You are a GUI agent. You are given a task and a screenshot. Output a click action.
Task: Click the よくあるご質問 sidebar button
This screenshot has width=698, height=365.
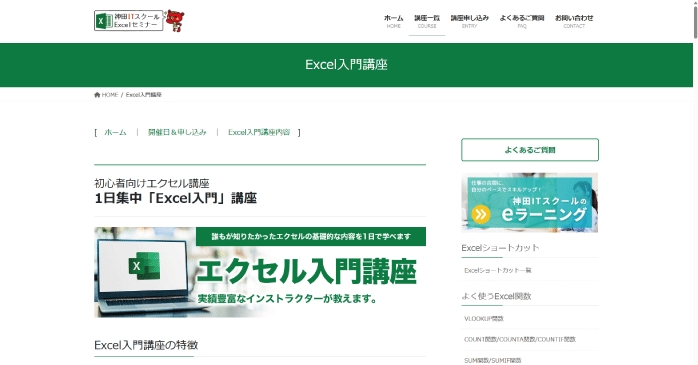[530, 150]
